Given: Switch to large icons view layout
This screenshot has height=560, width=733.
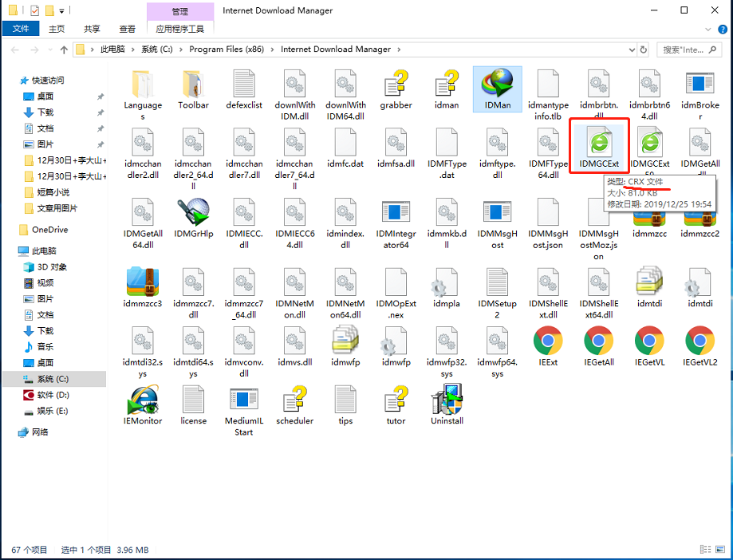Looking at the screenshot, I should pos(721,550).
